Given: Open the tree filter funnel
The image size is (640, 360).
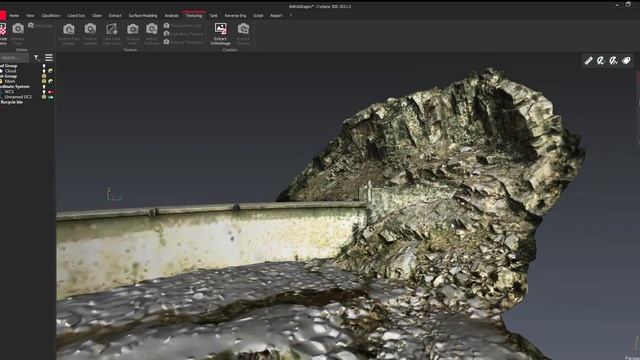Looking at the screenshot, I should pyautogui.click(x=36, y=58).
